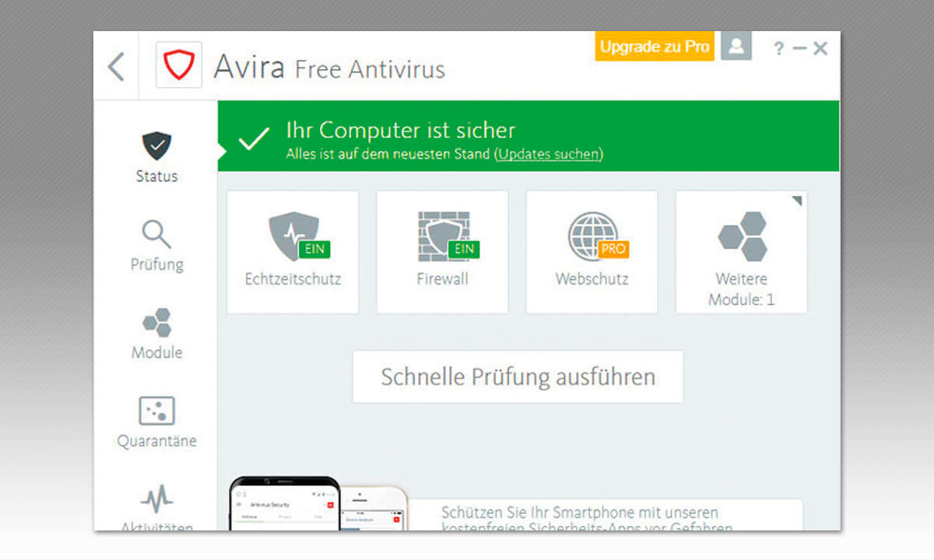Click the Avira red shield logo
Image resolution: width=934 pixels, height=560 pixels.
click(x=179, y=65)
